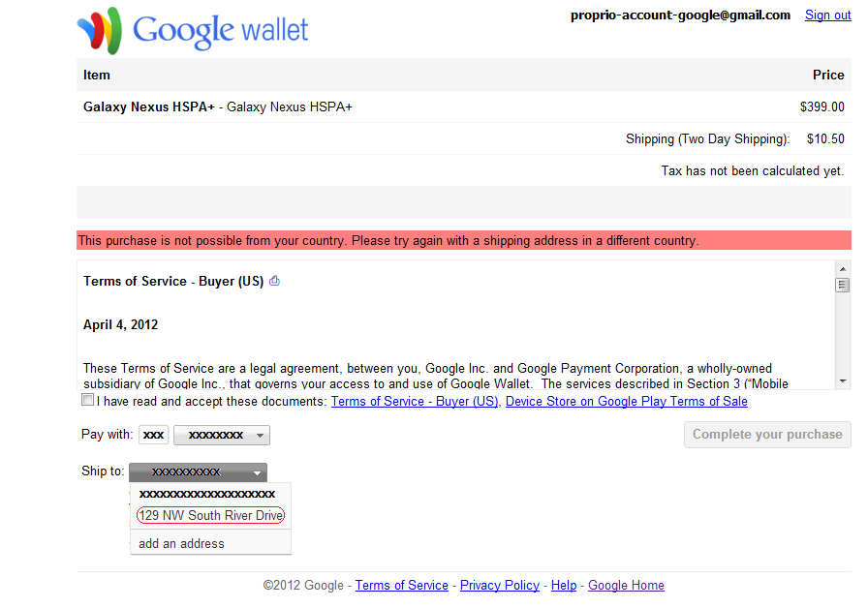Click 'Tax has not been calculated yet.' text

[753, 171]
